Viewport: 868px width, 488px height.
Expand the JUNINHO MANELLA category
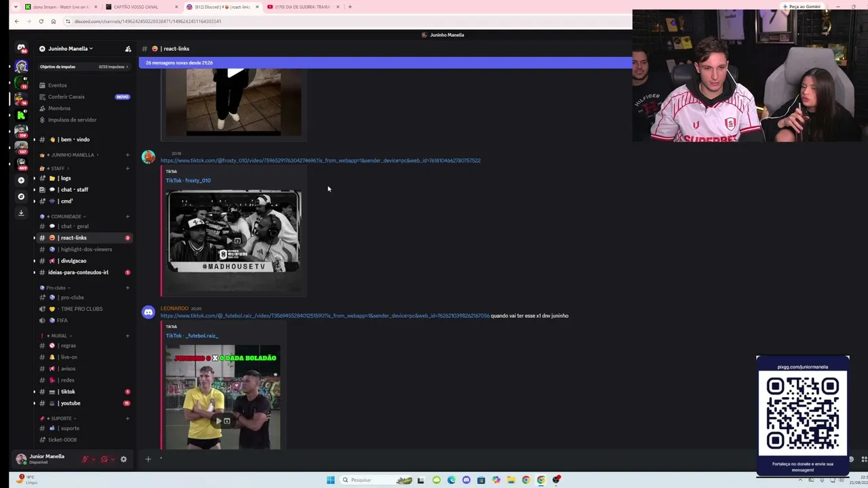[x=69, y=155]
